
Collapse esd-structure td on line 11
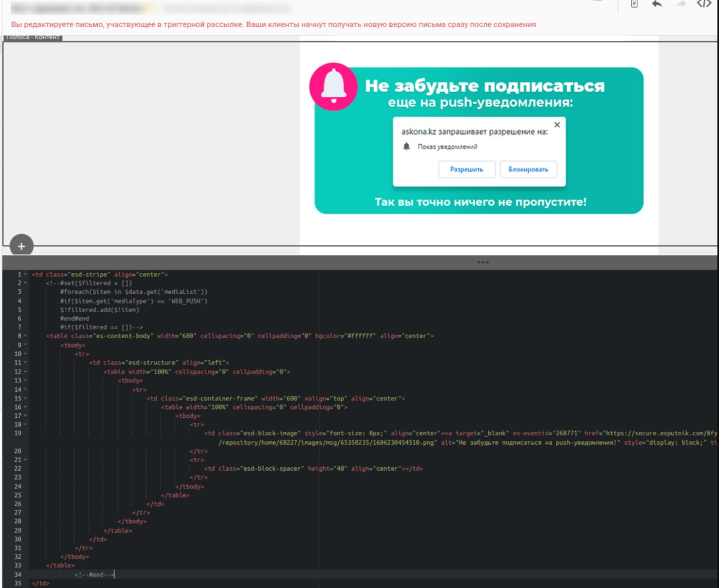coord(25,363)
